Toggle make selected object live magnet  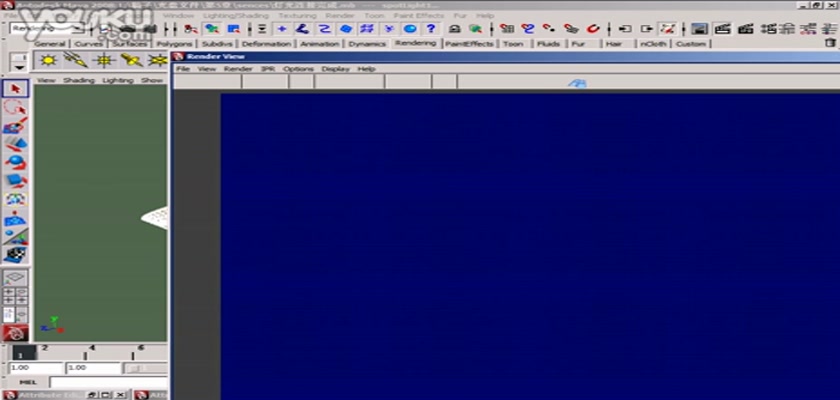593,28
